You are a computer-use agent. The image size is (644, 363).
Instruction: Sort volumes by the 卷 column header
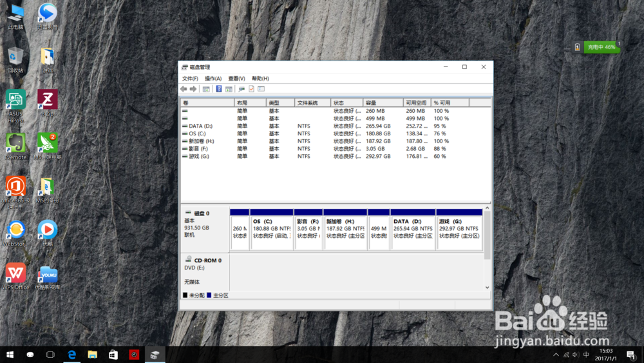pyautogui.click(x=207, y=103)
